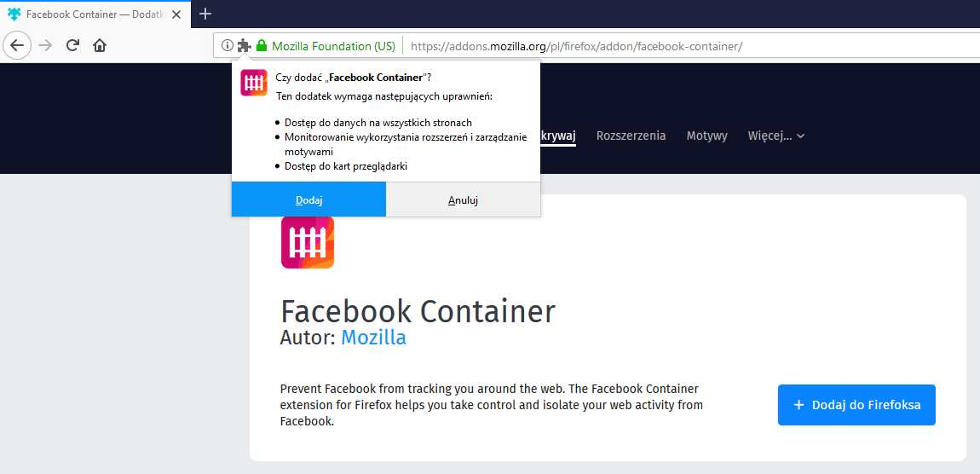980x474 pixels.
Task: Go back using the back arrow
Action: pyautogui.click(x=18, y=45)
